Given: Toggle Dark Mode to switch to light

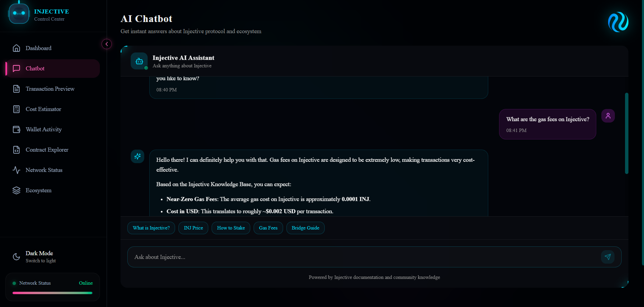Looking at the screenshot, I should click(x=53, y=257).
